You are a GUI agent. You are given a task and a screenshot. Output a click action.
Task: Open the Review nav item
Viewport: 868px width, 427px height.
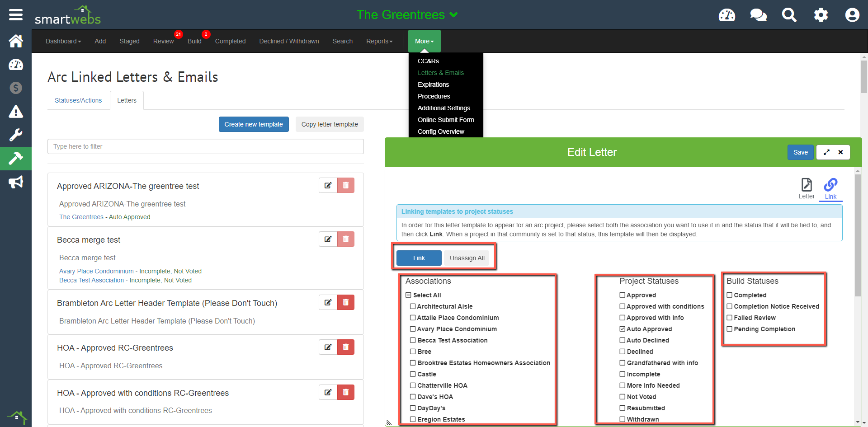click(163, 41)
